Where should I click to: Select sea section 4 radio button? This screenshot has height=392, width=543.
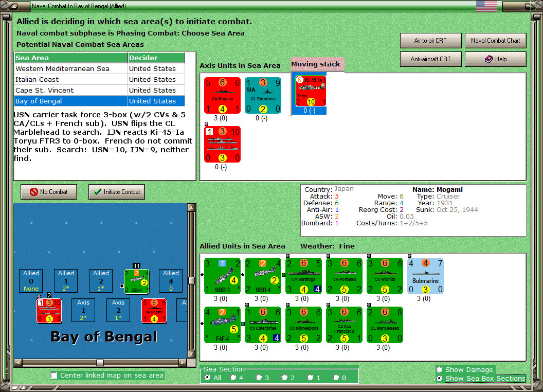(233, 378)
